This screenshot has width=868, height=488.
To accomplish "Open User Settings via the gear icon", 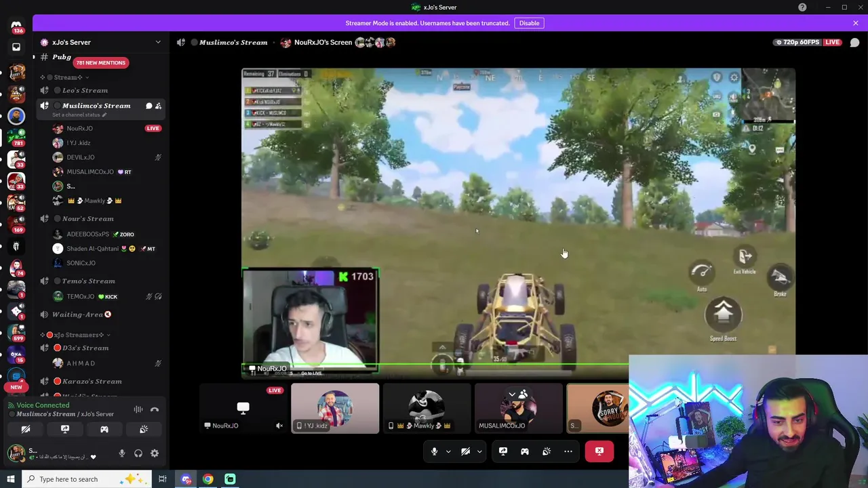I will point(155,453).
